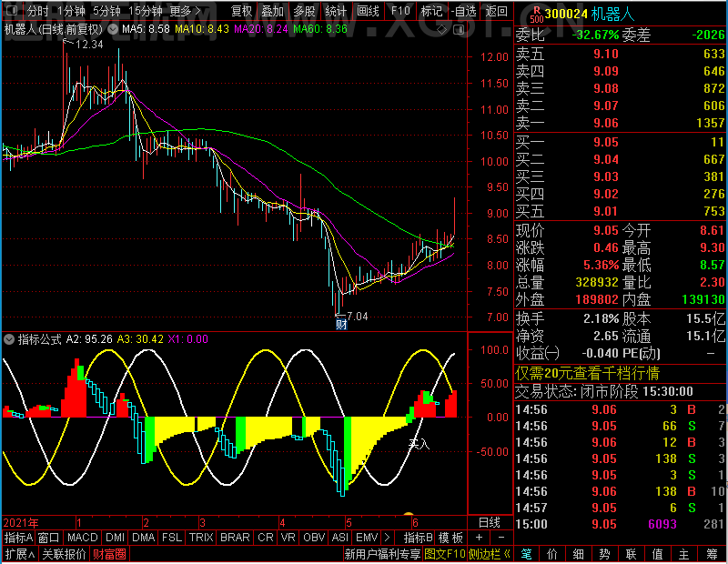
Task: Click the 标记 mark button
Action: coord(431,11)
